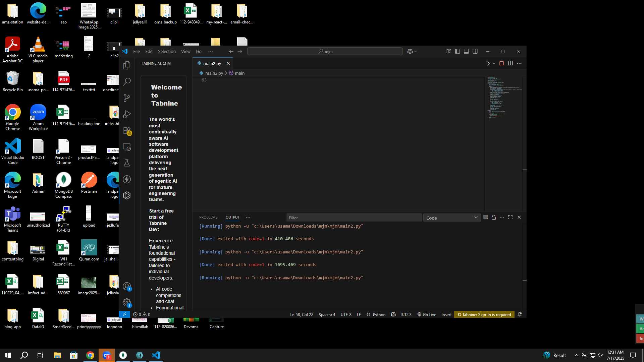Open the Manage gear icon
Viewport: 644px width, 362px height.
coord(127,303)
